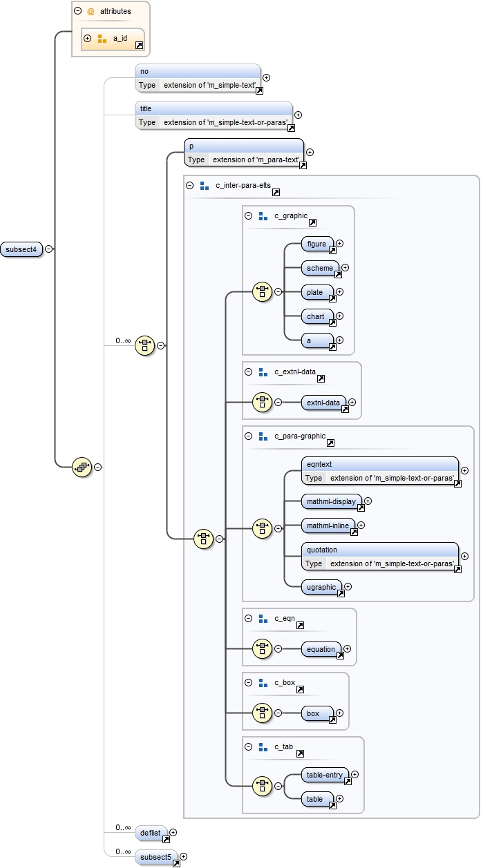
Task: Select the figure element
Action: coord(316,244)
